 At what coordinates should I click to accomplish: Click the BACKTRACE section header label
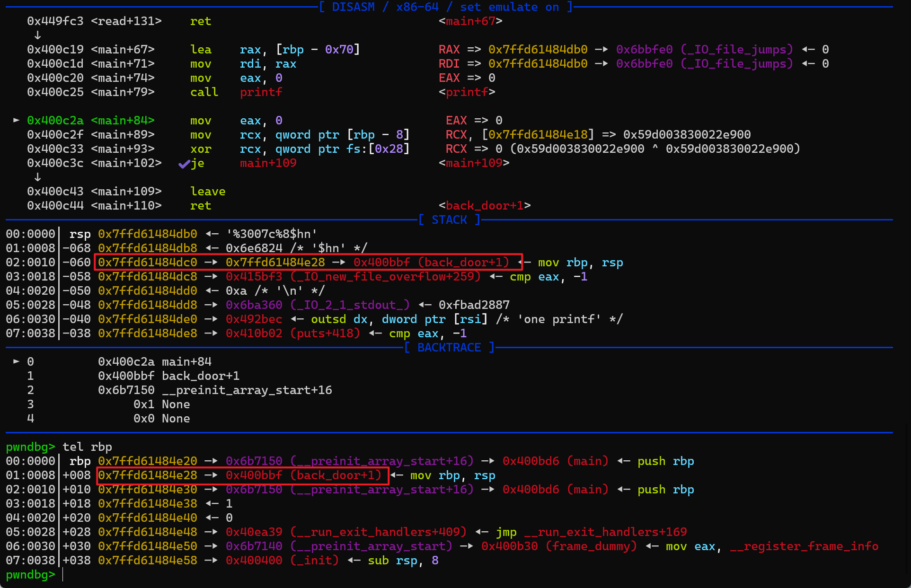[x=449, y=348]
